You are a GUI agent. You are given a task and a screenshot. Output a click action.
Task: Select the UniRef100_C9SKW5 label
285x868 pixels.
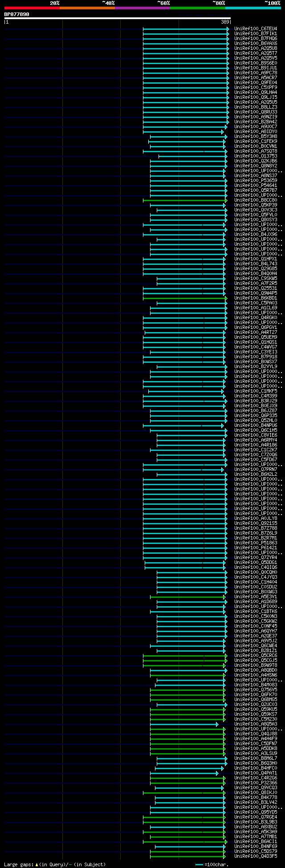click(x=256, y=279)
